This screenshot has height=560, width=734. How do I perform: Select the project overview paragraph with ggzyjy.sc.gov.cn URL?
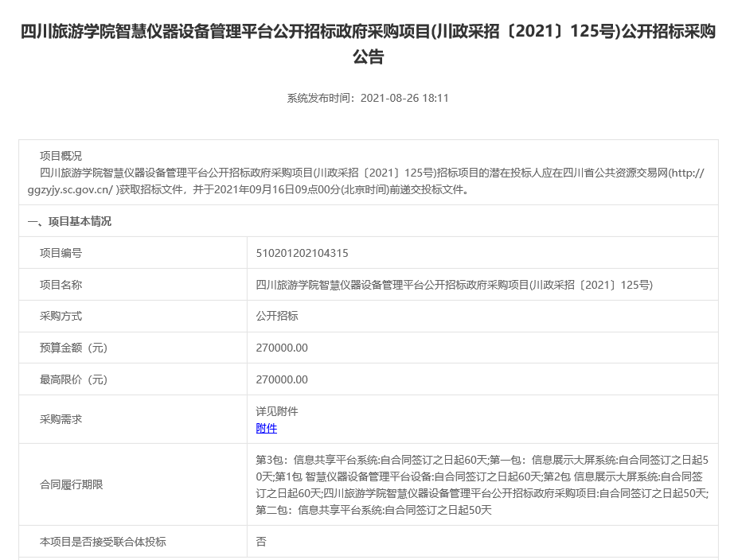pyautogui.click(x=366, y=181)
